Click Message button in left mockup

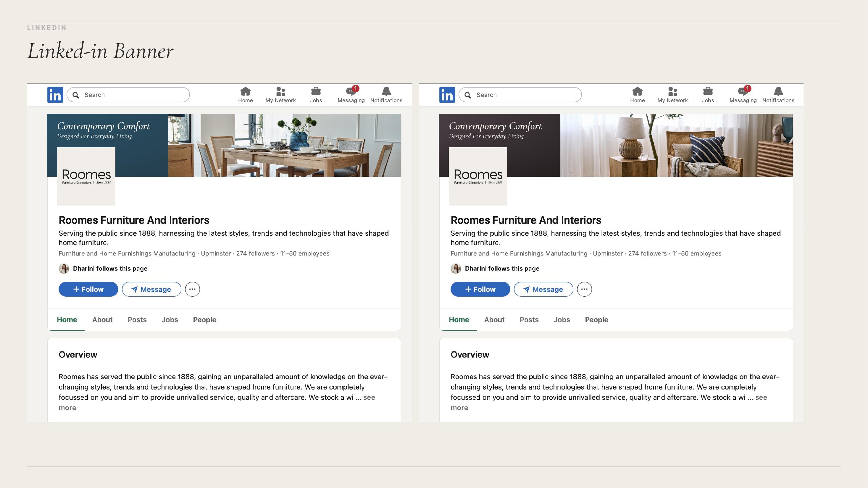[x=152, y=289]
